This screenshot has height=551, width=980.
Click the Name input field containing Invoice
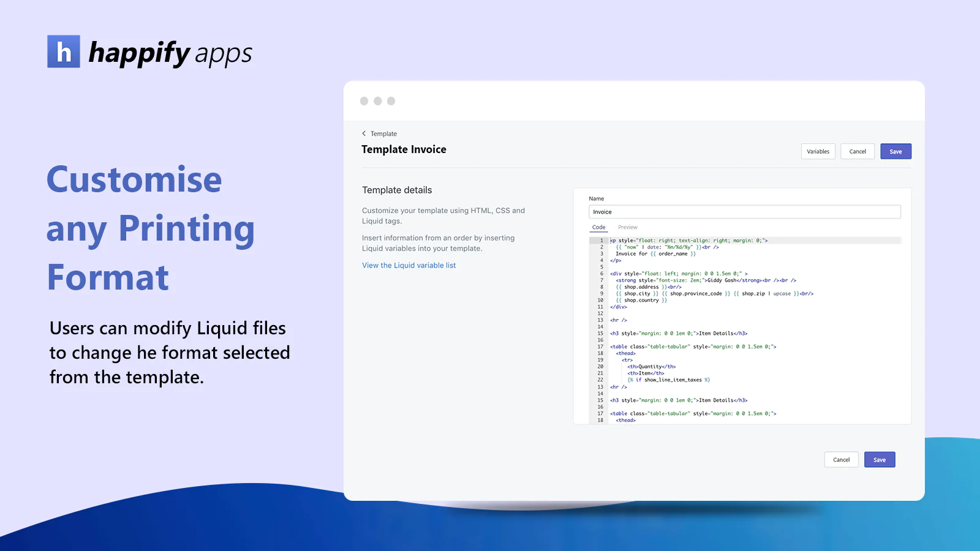pos(744,212)
